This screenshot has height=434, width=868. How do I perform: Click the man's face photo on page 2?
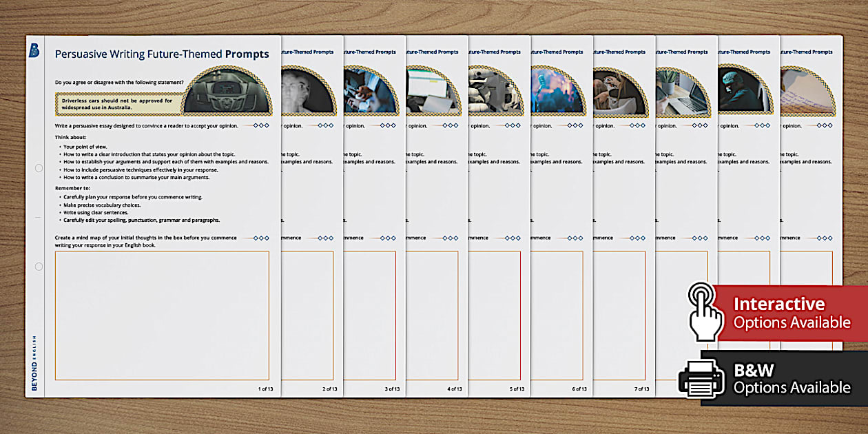click(304, 92)
